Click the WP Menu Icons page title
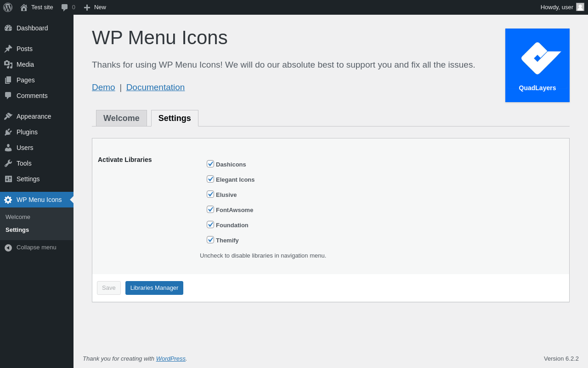Image resolution: width=588 pixels, height=368 pixels. [x=160, y=38]
